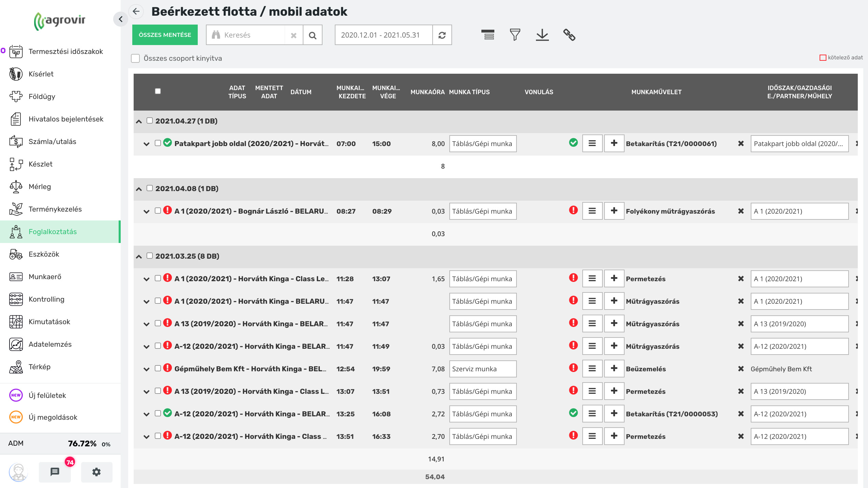Click the chain link icon in the toolbar
Viewport: 868px width, 488px height.
click(x=569, y=35)
